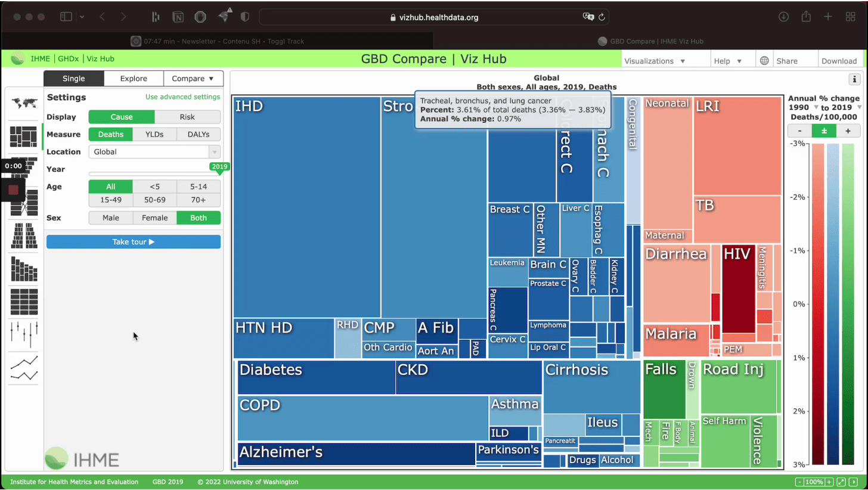Screen dimensions: 868x490
Task: Click the Share button
Action: click(787, 61)
